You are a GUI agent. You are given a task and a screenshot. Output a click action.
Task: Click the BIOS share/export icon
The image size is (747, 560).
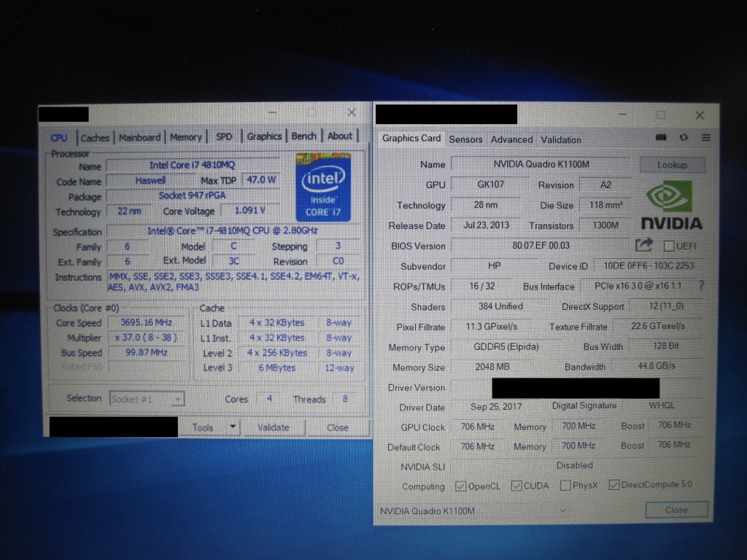644,245
